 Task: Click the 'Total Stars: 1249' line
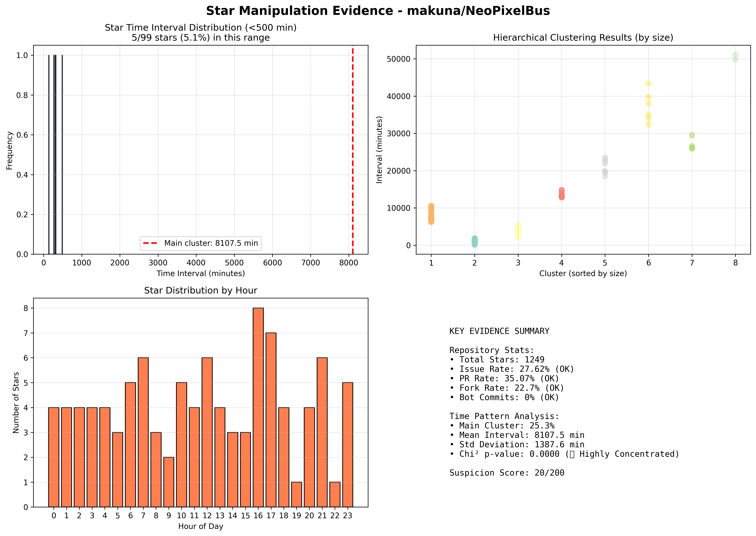(497, 360)
